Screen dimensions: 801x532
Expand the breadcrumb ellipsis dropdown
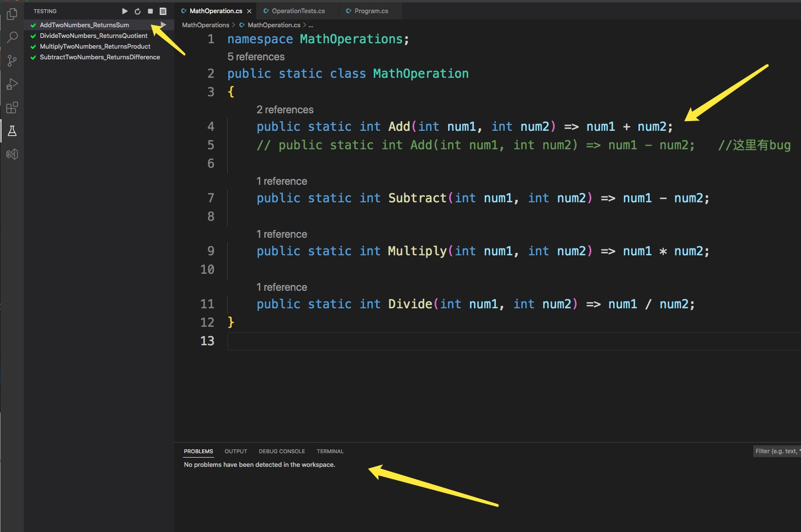point(311,25)
